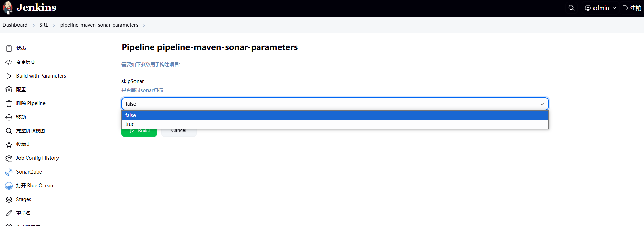The image size is (644, 226).
Task: Click the green Build button
Action: pyautogui.click(x=139, y=132)
